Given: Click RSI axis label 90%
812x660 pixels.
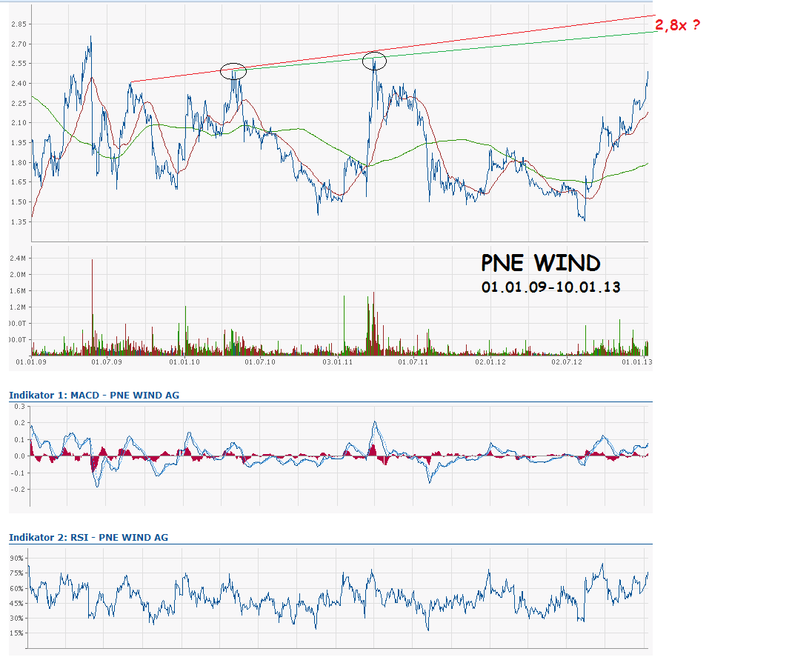Looking at the screenshot, I should click(x=16, y=559).
